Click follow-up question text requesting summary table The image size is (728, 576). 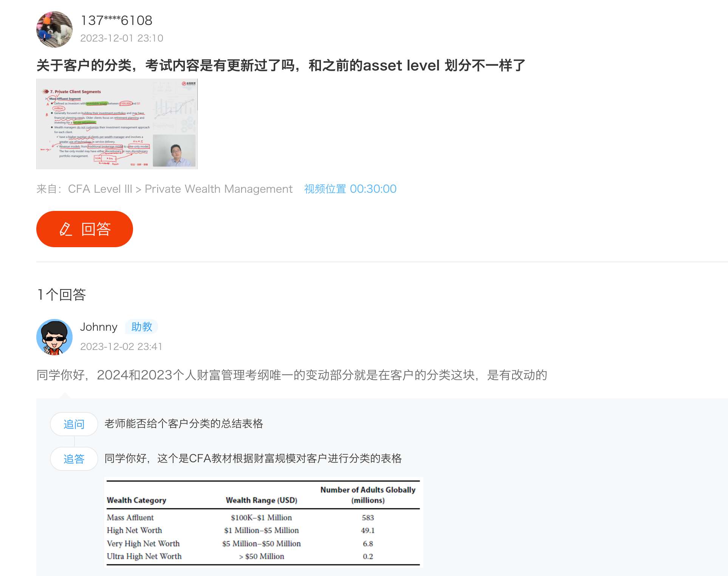click(184, 424)
